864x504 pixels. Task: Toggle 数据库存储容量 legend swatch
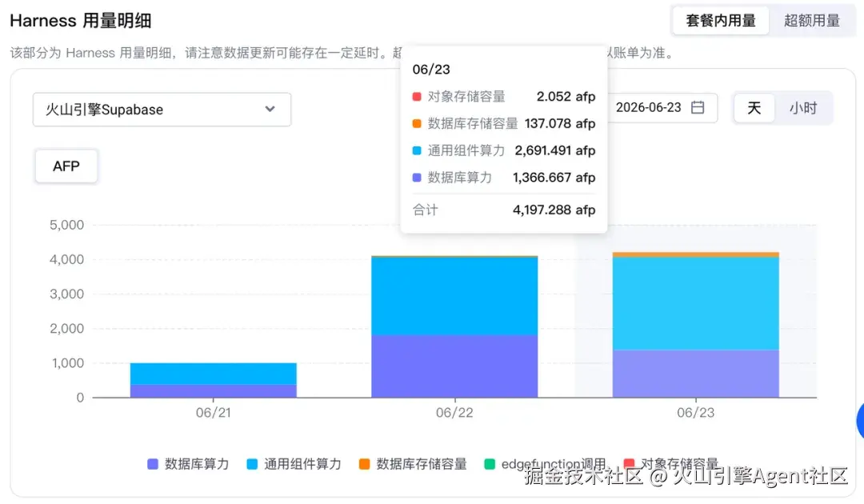point(364,464)
